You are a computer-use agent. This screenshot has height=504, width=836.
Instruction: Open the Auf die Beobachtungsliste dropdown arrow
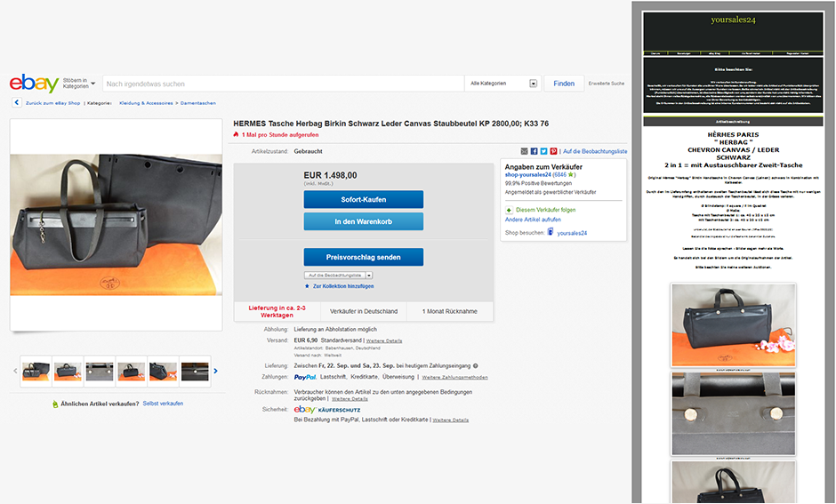[369, 276]
